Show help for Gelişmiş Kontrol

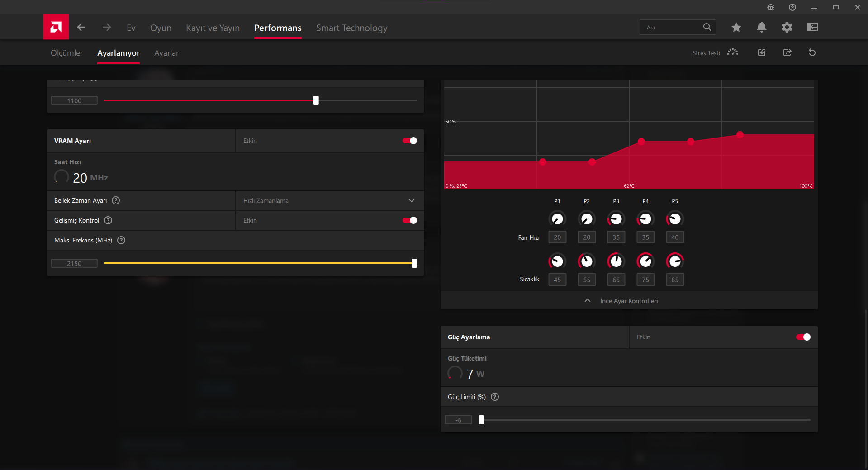pyautogui.click(x=108, y=220)
